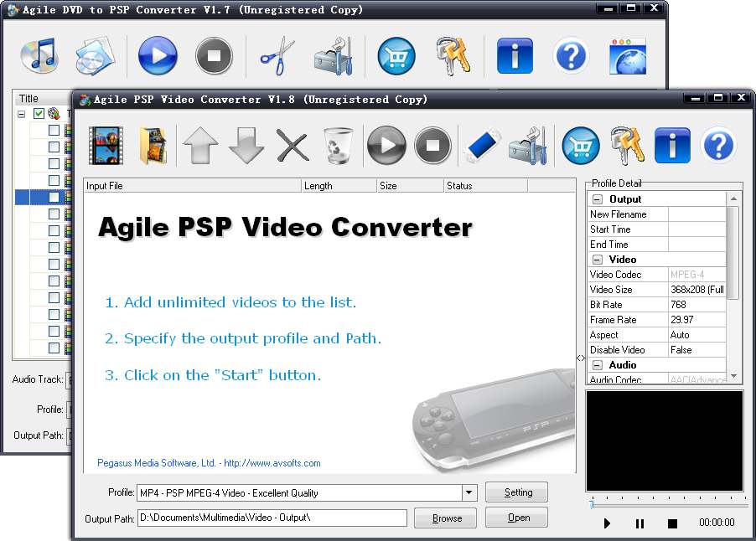Image resolution: width=756 pixels, height=541 pixels.
Task: Browse for an output path
Action: [446, 518]
